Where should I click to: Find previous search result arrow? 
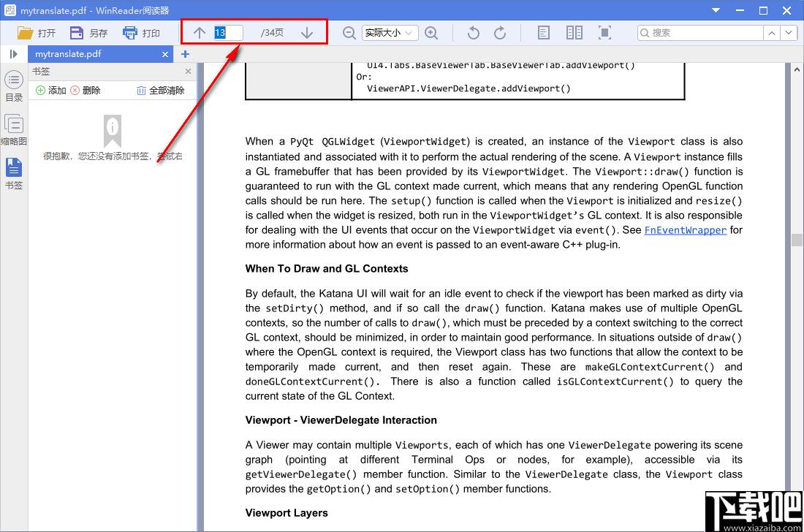click(772, 33)
